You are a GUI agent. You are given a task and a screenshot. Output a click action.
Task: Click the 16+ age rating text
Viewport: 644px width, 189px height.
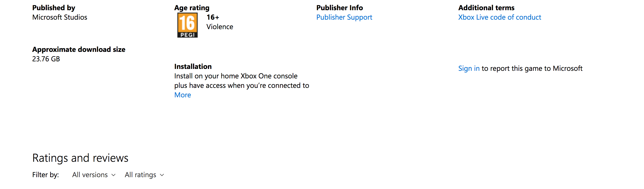point(213,17)
